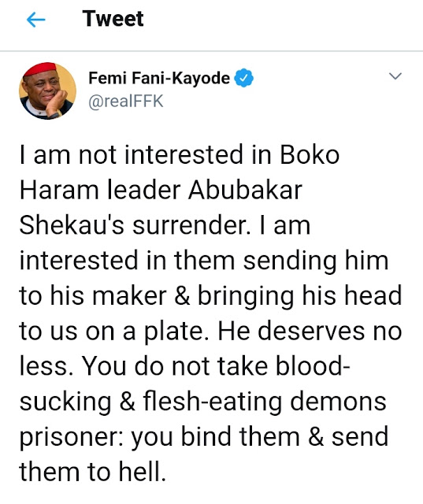Screen dimensions: 423x504
Task: Open the tweet options chevron
Action: tap(395, 76)
